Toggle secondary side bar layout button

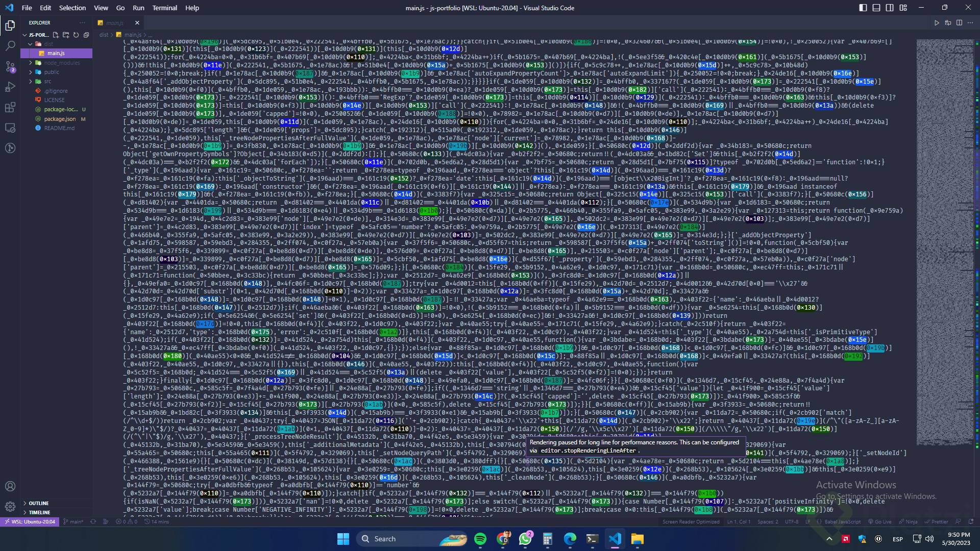[890, 8]
